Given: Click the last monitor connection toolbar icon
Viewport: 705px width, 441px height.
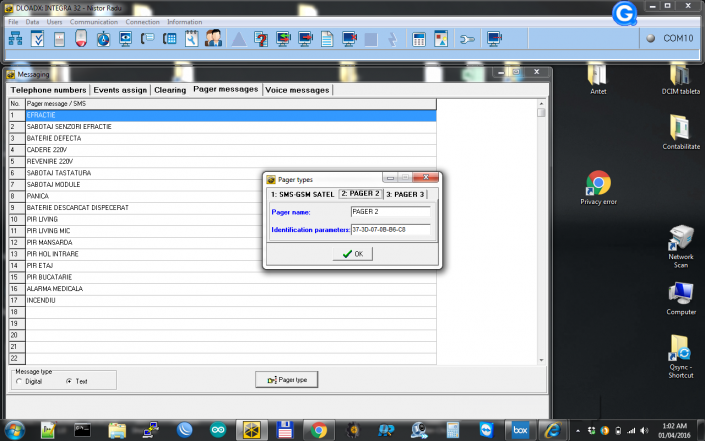Looking at the screenshot, I should tap(494, 39).
